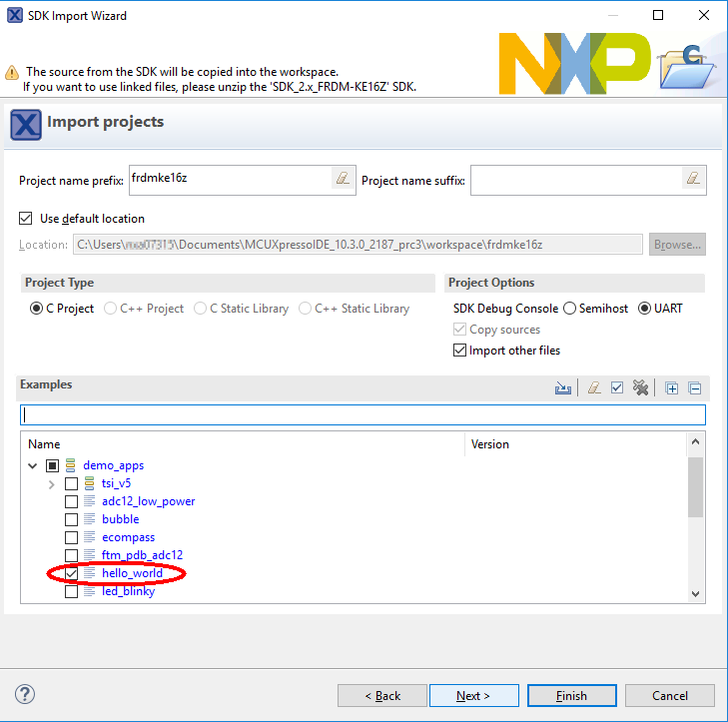Click the select all examples checkmark icon

coord(617,388)
